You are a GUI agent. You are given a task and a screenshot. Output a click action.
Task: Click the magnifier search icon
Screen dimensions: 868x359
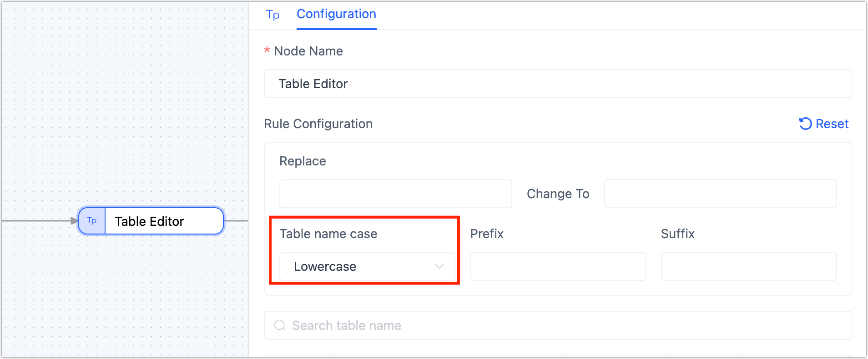pyautogui.click(x=280, y=325)
